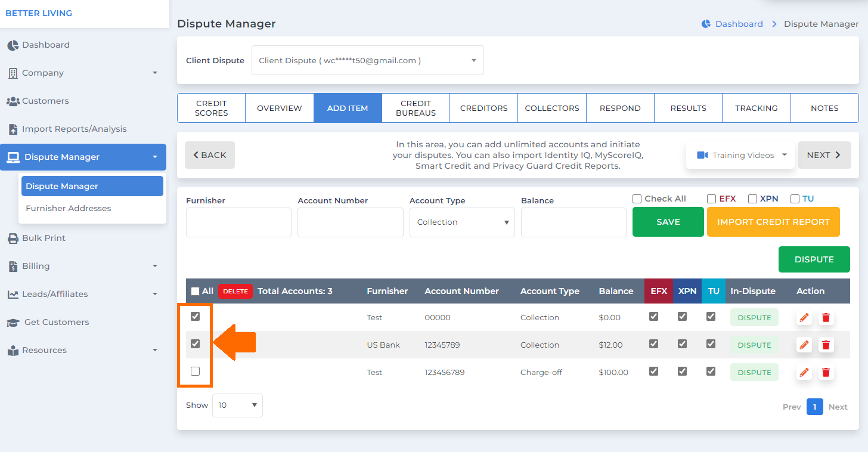Screen dimensions: 868x452
Task: Click the Account Number input field
Action: [x=350, y=222]
